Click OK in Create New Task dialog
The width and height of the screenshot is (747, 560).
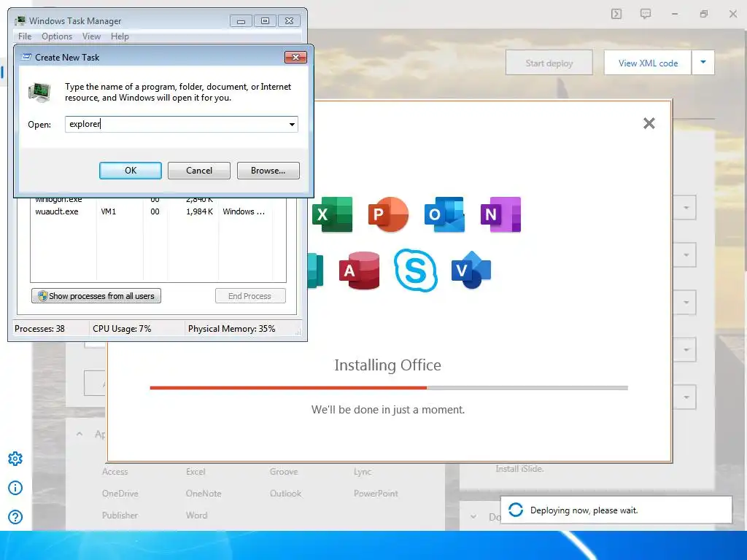(x=131, y=171)
